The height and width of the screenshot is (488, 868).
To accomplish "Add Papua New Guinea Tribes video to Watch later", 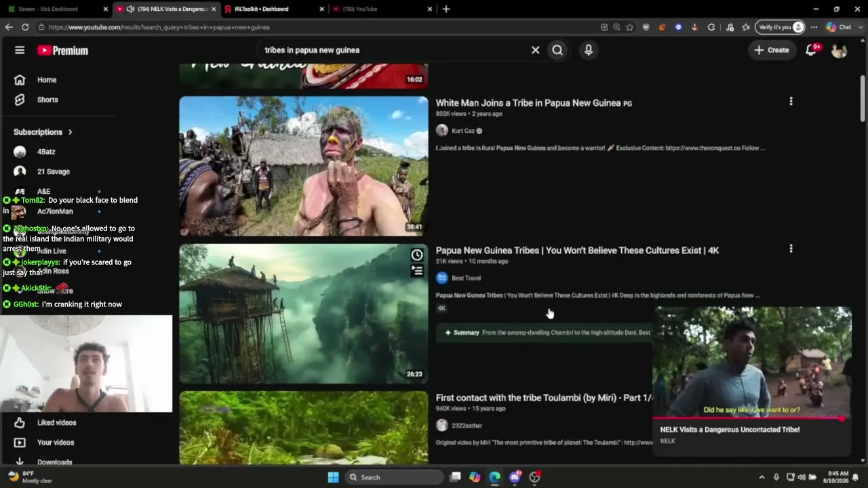I will click(x=417, y=255).
